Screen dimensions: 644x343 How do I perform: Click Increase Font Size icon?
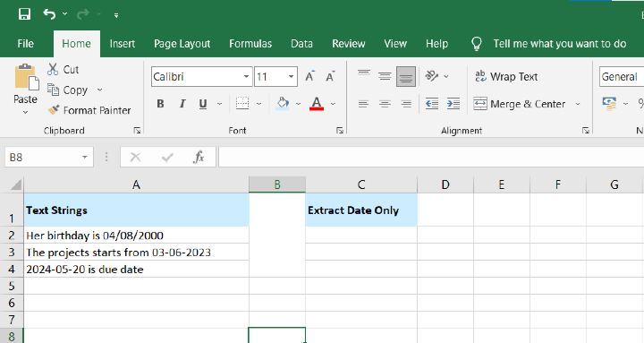pos(310,76)
